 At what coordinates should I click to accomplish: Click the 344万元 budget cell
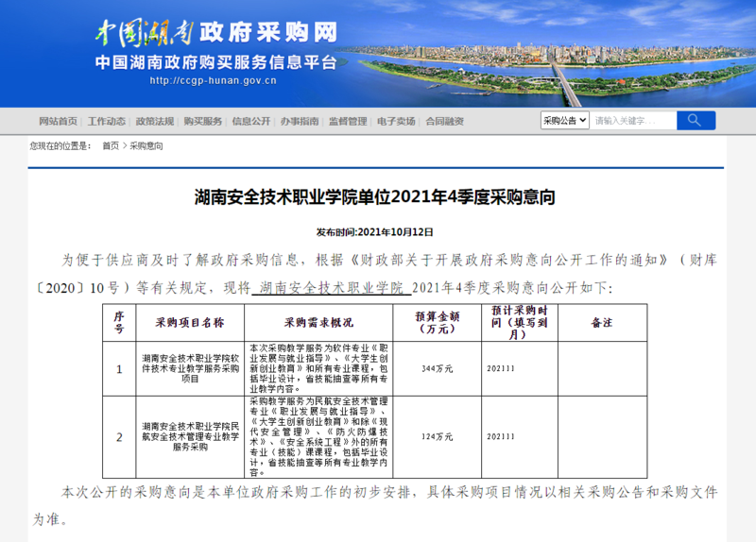click(x=437, y=368)
